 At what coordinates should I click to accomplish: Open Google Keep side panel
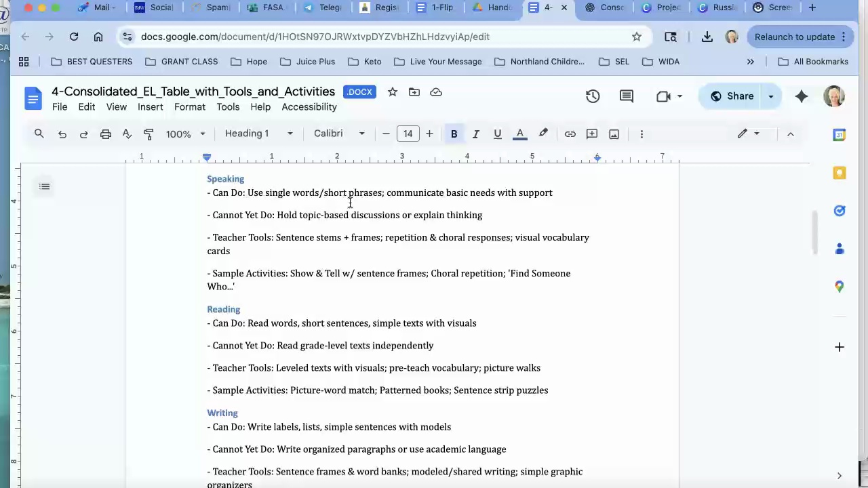840,173
